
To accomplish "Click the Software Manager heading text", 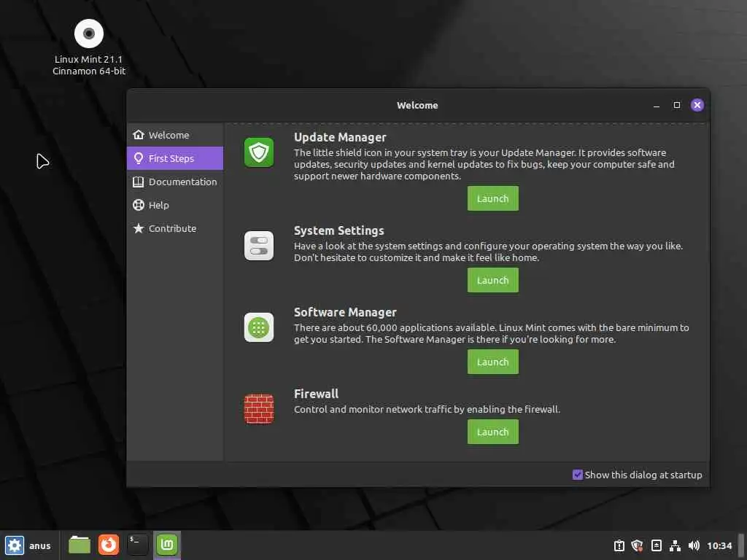I will (345, 313).
